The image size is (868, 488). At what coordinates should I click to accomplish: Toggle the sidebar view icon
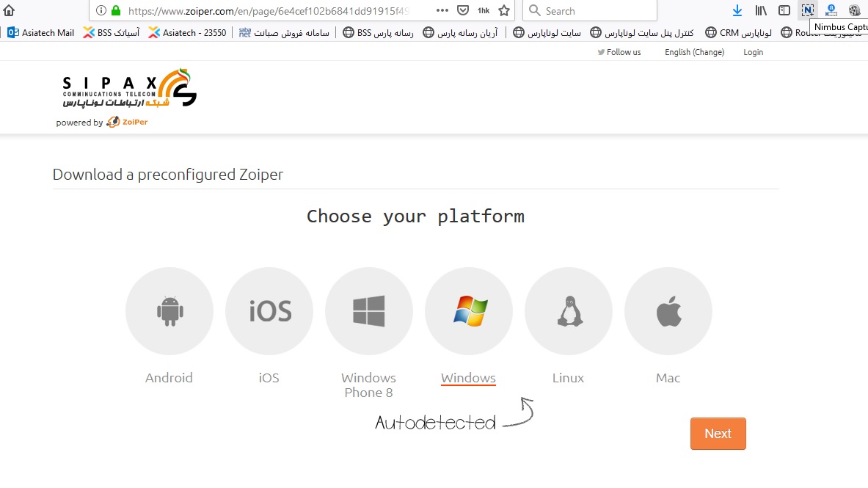(x=784, y=10)
